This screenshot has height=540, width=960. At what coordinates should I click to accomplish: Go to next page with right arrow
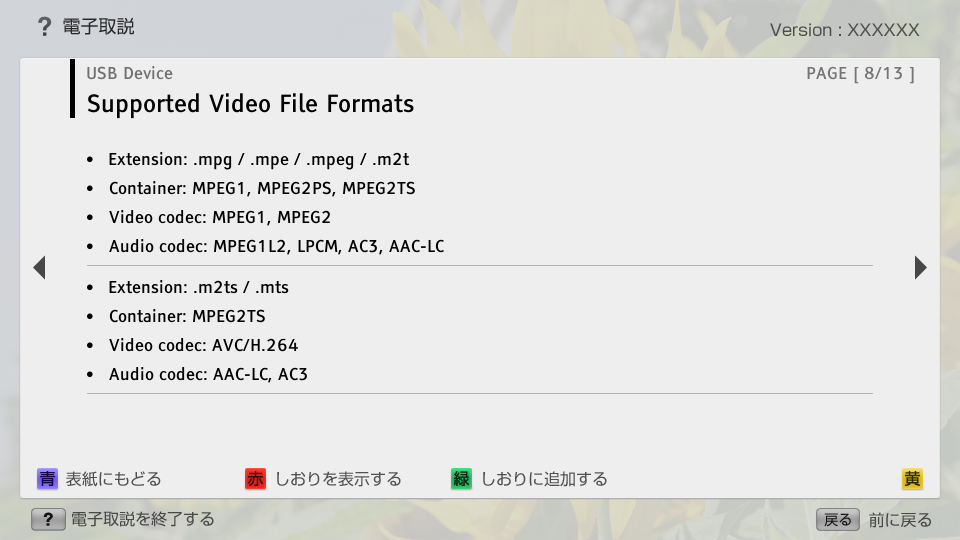(x=920, y=267)
